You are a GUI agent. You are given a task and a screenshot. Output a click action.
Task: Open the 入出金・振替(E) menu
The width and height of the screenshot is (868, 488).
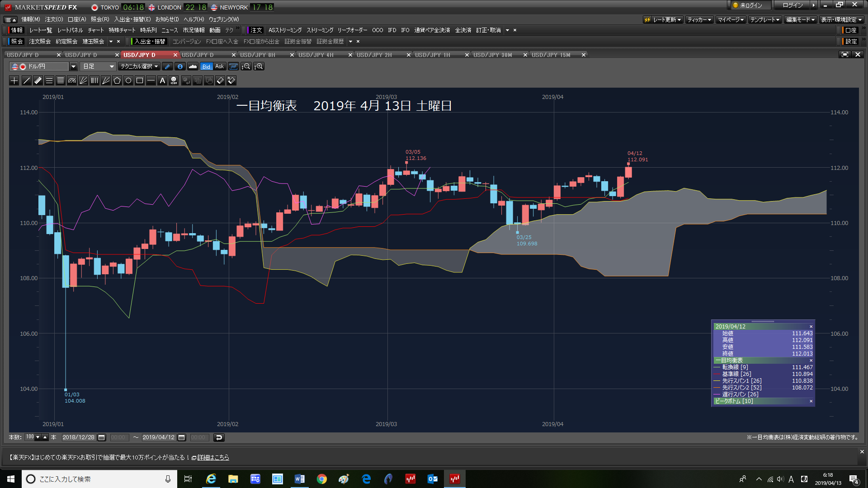pos(132,19)
